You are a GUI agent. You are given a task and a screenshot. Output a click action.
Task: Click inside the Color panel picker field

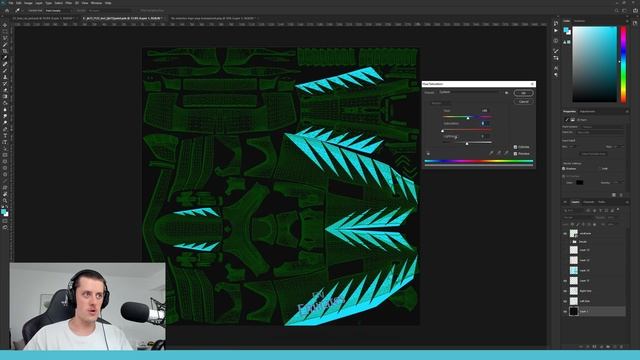coord(594,64)
